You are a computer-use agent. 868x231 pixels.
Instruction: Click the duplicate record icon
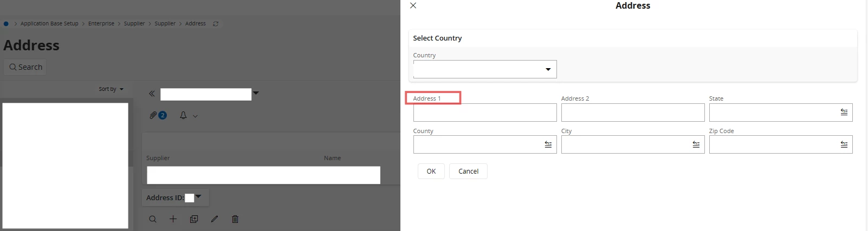tap(194, 219)
